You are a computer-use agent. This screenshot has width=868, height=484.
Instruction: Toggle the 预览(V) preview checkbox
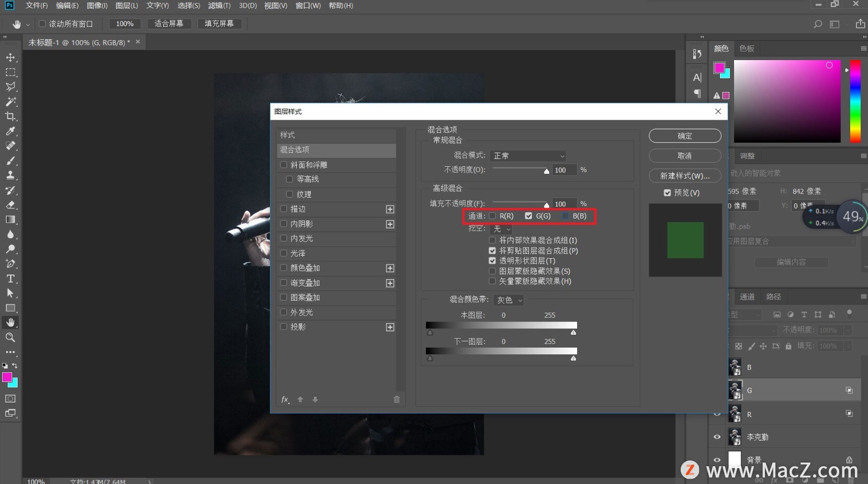tap(667, 193)
